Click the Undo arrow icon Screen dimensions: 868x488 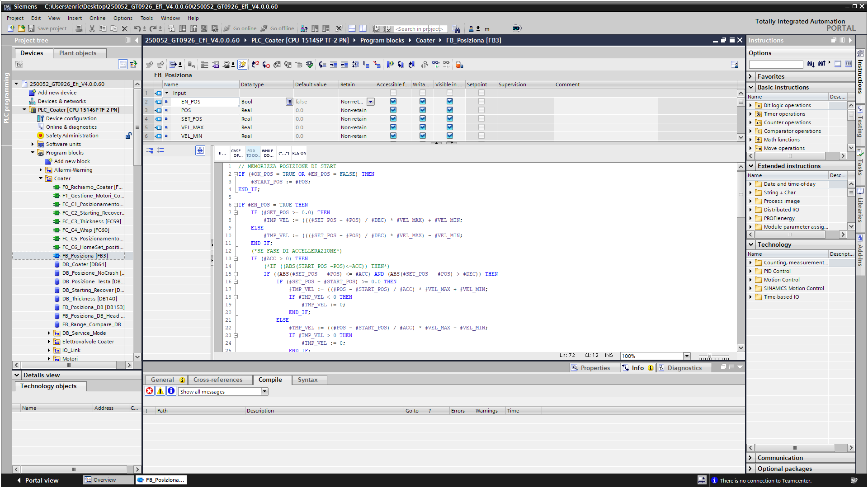pyautogui.click(x=137, y=28)
